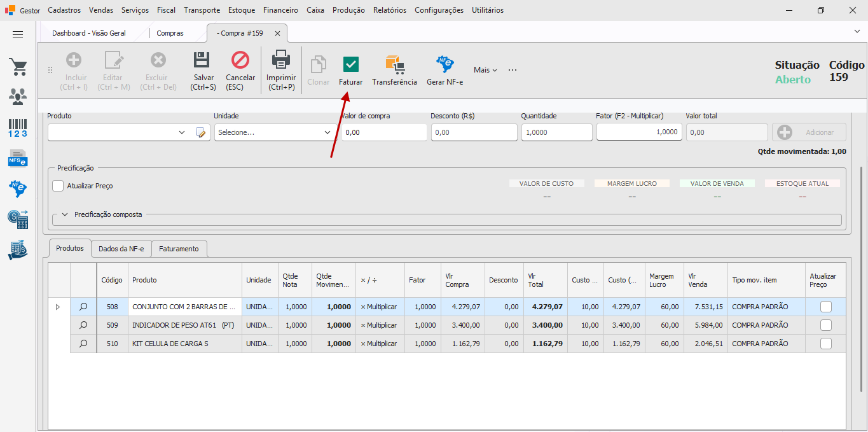
Task: Click the Valor de compra input field
Action: pos(384,132)
